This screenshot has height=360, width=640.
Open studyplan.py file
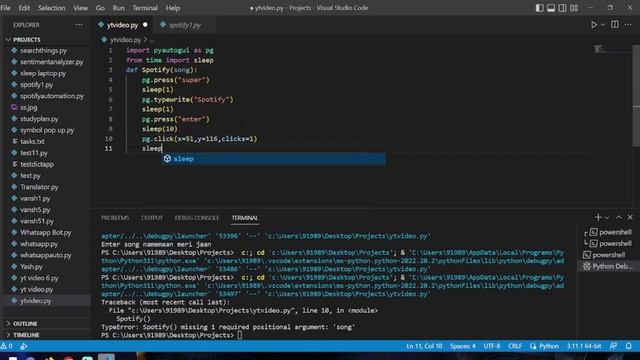tap(39, 119)
